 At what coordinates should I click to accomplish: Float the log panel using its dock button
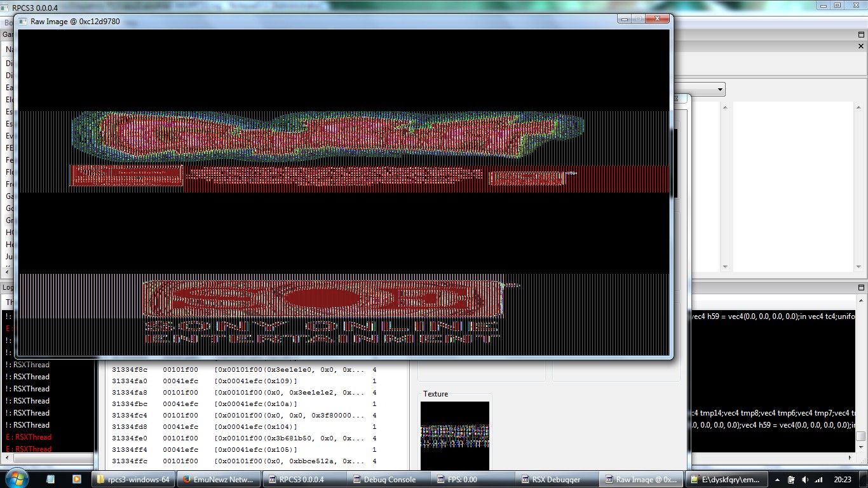click(x=861, y=288)
